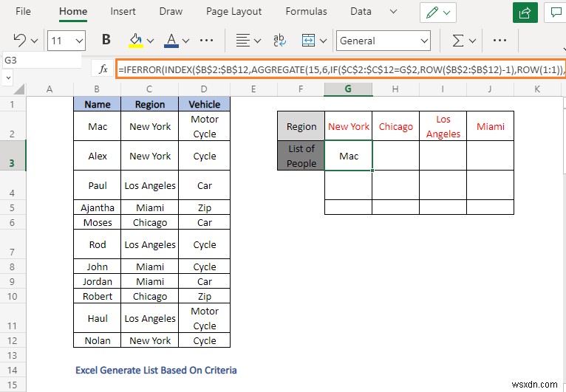The width and height of the screenshot is (566, 392).
Task: Expand the Merge cells dropdown arrow
Action: pos(323,41)
